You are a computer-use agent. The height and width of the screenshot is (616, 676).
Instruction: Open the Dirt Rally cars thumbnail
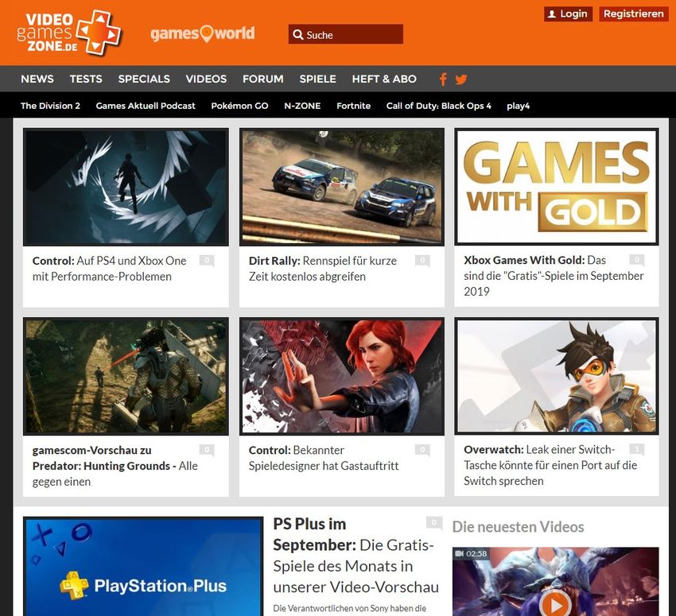click(x=342, y=187)
